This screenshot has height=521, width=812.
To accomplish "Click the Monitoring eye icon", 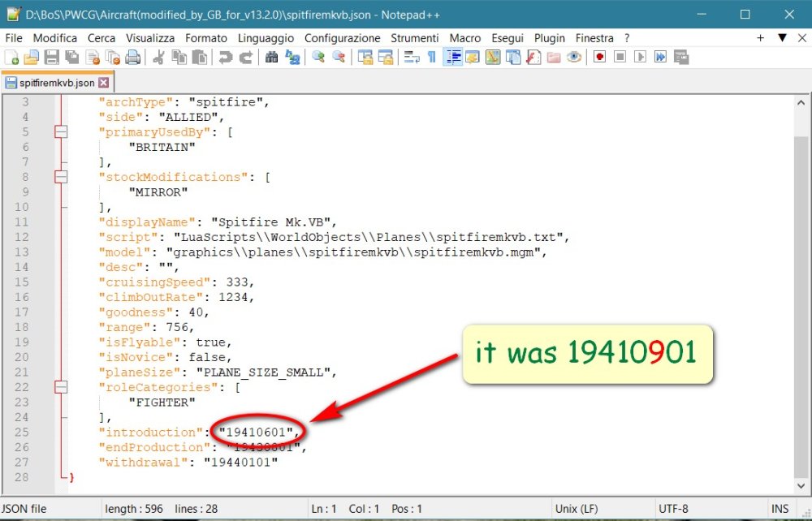I will (x=574, y=57).
